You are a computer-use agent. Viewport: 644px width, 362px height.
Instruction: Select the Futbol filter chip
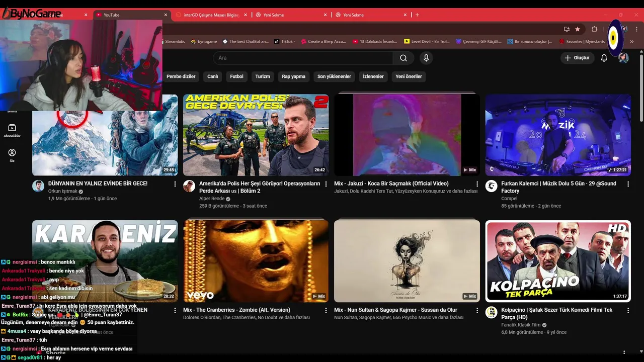pyautogui.click(x=236, y=76)
